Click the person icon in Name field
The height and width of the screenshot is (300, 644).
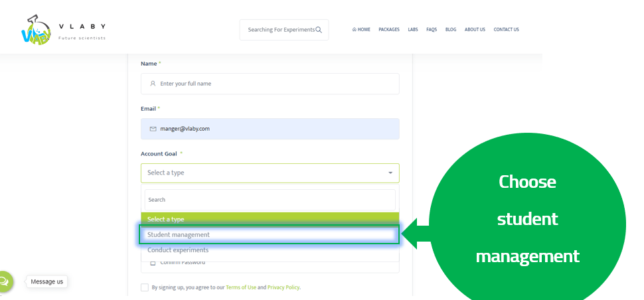[x=153, y=84]
